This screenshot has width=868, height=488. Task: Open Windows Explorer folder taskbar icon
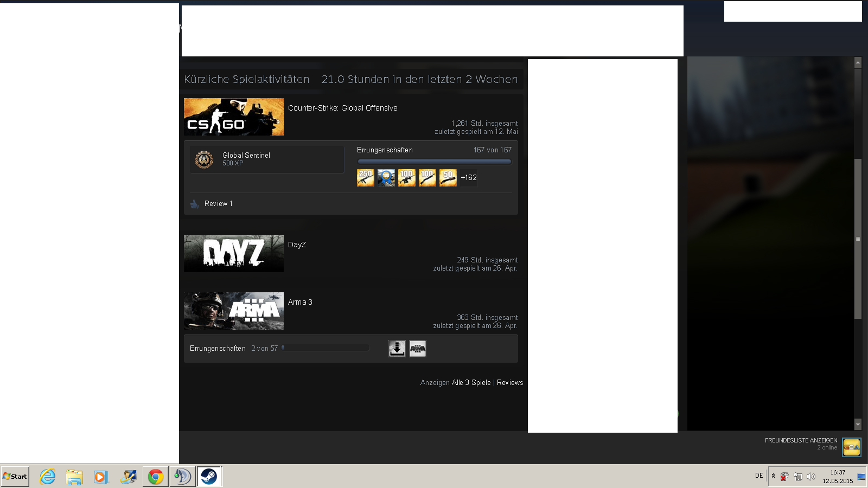pyautogui.click(x=74, y=477)
